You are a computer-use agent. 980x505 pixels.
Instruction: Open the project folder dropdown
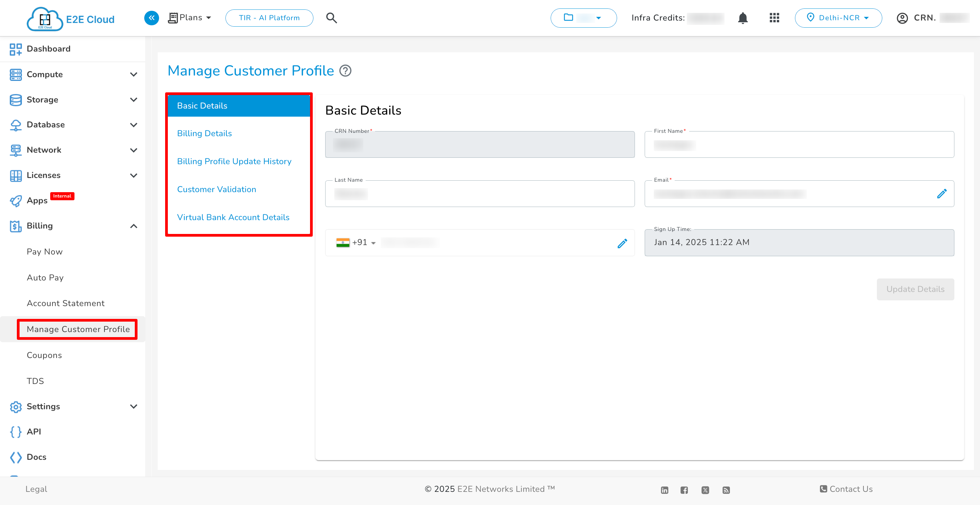point(584,18)
